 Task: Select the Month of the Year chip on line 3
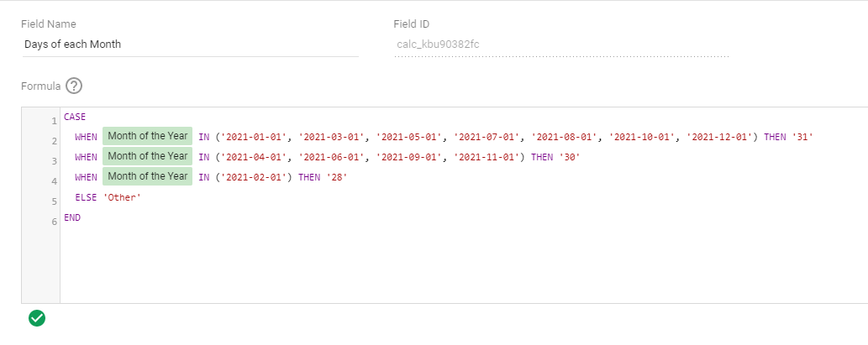(148, 156)
